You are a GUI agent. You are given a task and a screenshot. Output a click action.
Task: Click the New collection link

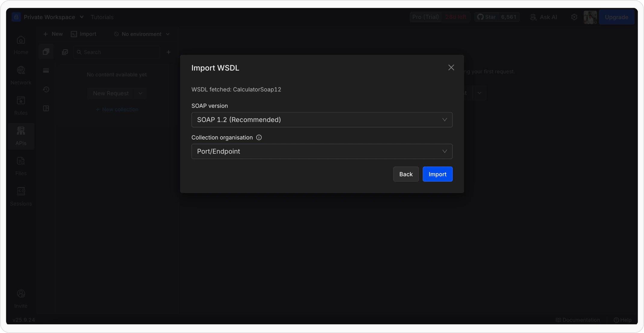[x=117, y=109]
